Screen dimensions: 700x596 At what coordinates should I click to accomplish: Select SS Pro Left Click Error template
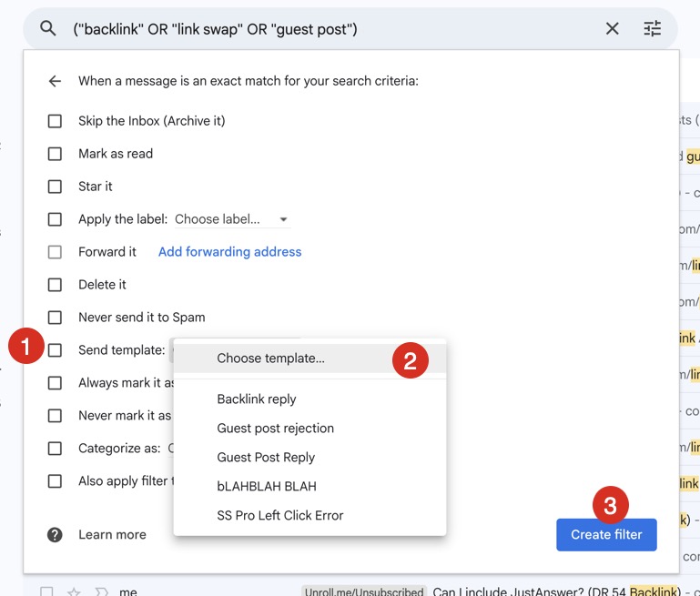pos(279,515)
